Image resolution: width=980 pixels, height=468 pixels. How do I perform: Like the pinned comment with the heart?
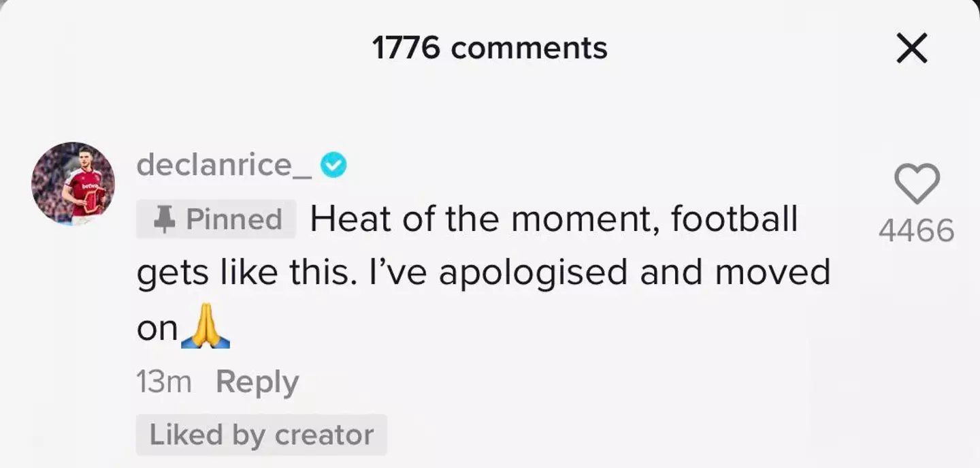(x=917, y=184)
